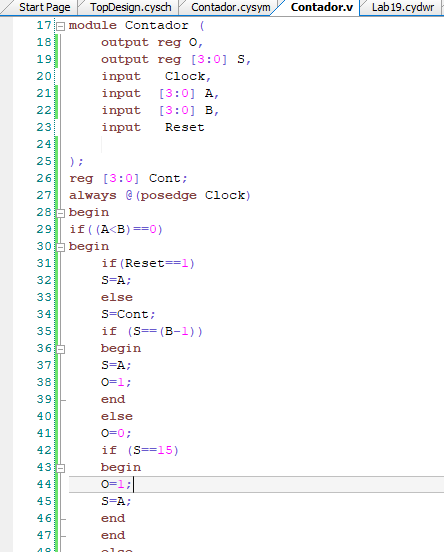Screen dimensions: 444x552
Task: Click 'else' on line 40
Action: click(117, 416)
